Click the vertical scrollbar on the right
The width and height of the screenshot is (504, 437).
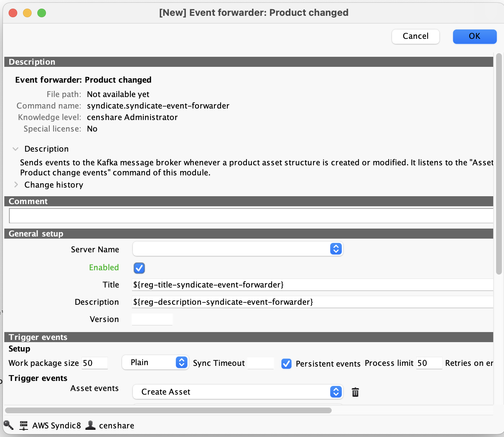click(499, 164)
